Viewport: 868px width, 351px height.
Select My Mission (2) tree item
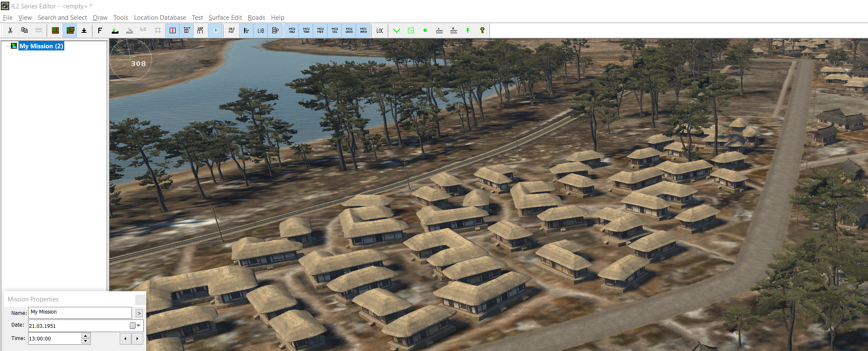click(x=41, y=46)
